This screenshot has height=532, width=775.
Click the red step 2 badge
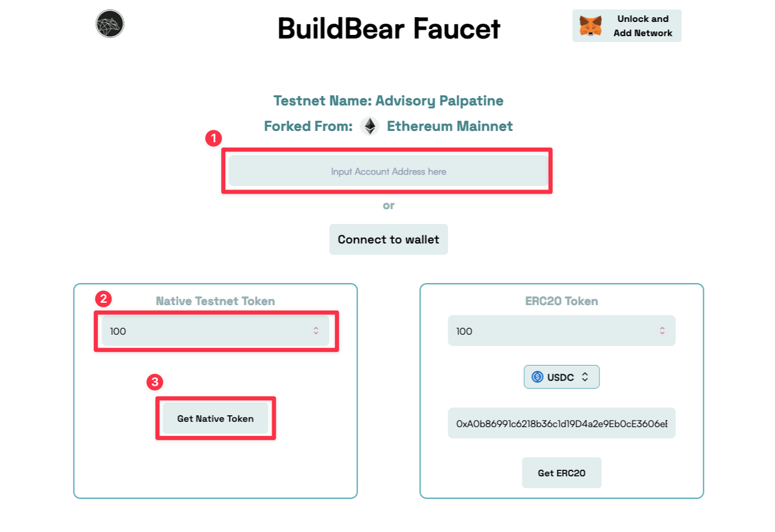pos(103,299)
